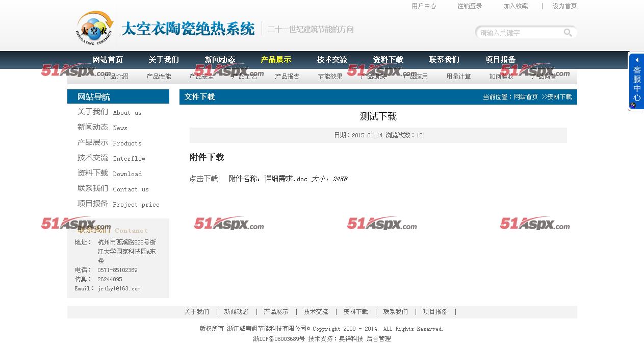Open 关于我们 in main navigation bar
The width and height of the screenshot is (644, 344).
click(164, 60)
